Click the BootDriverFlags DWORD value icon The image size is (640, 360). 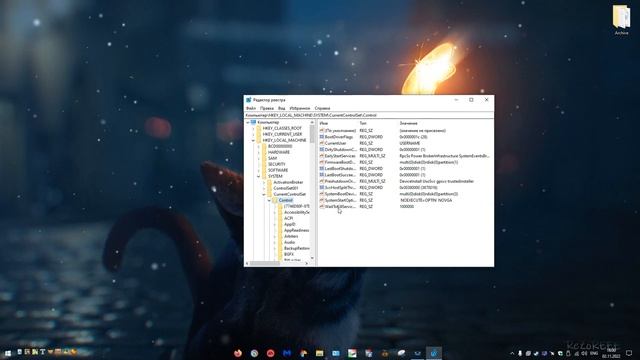(x=322, y=137)
